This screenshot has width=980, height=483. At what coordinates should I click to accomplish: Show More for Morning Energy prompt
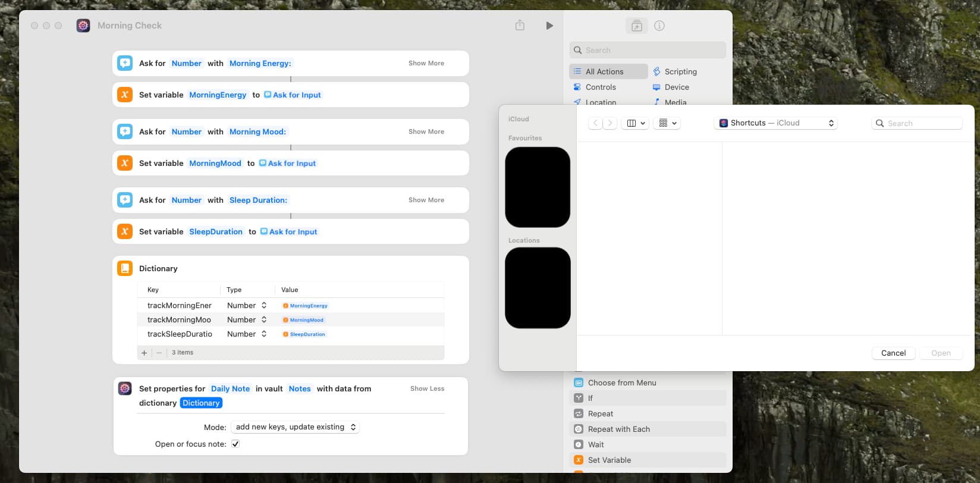[x=426, y=63]
